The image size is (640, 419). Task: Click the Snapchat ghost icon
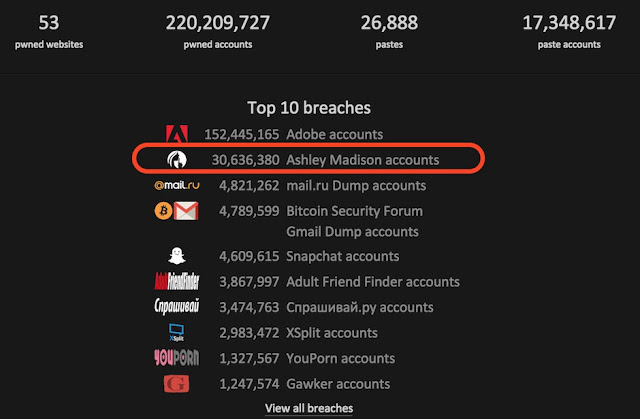[178, 257]
